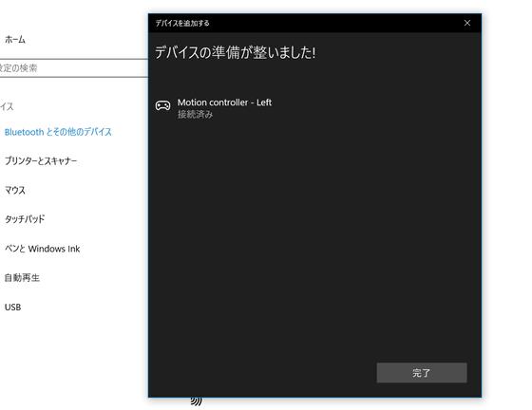Close the デバイスを追加する dialog with X
Image resolution: width=532 pixels, height=410 pixels.
(467, 23)
